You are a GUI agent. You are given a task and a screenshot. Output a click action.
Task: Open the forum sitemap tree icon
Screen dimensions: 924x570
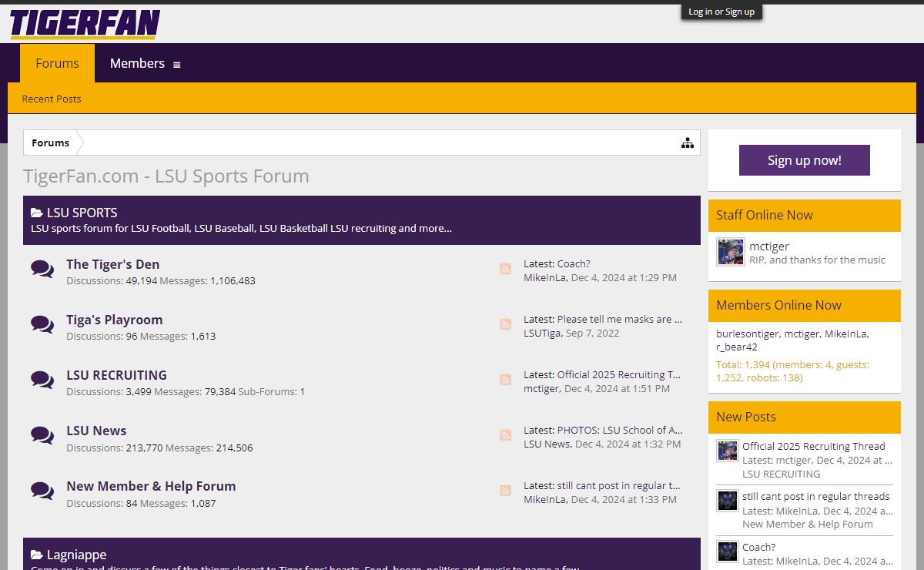click(x=688, y=142)
